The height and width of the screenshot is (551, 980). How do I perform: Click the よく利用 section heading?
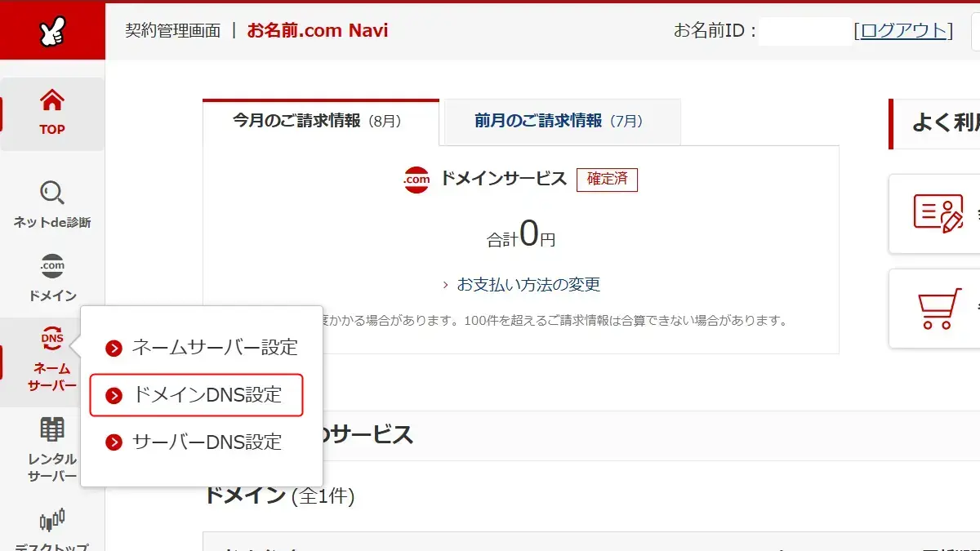click(x=946, y=123)
